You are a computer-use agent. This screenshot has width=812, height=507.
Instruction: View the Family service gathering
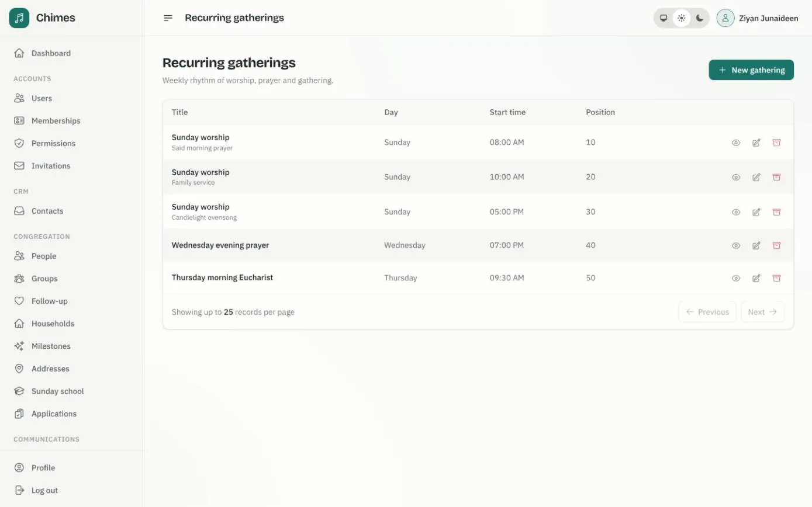click(x=736, y=177)
